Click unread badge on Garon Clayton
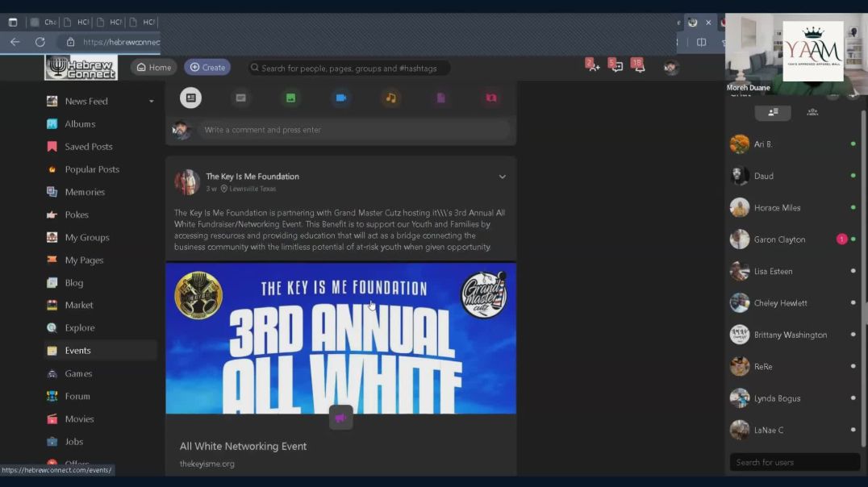The height and width of the screenshot is (487, 868). 841,239
